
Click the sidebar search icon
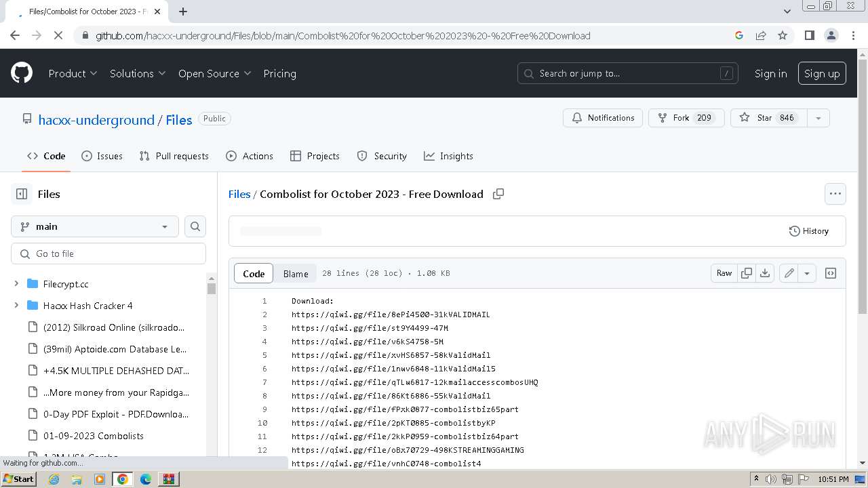pyautogui.click(x=195, y=226)
